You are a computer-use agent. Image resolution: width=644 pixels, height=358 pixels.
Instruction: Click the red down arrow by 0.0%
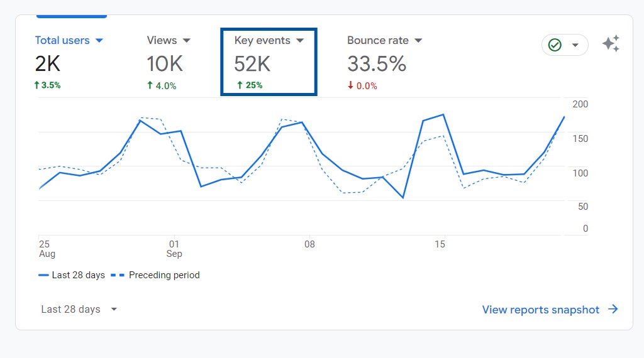[x=351, y=85]
